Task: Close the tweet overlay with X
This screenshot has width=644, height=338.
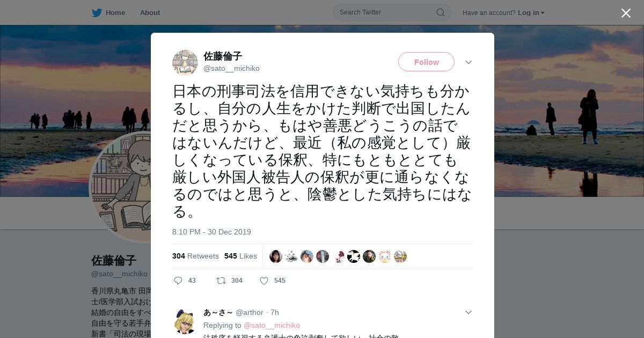Action: coord(626,13)
